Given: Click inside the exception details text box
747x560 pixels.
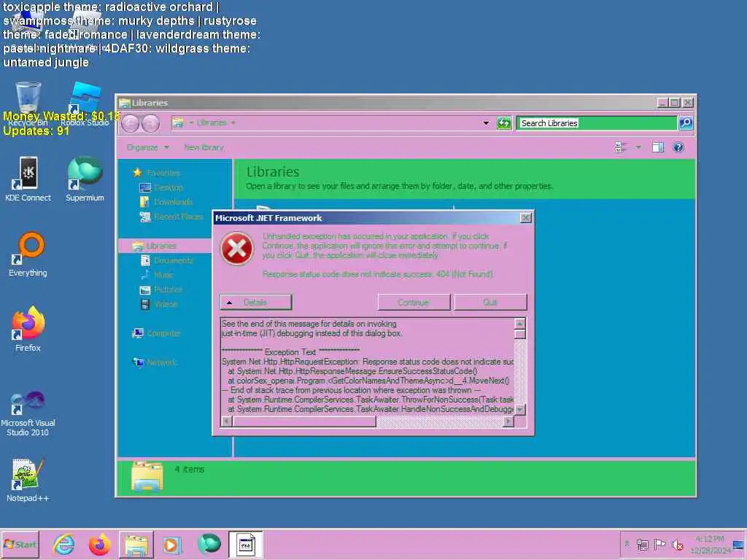Looking at the screenshot, I should point(368,366).
